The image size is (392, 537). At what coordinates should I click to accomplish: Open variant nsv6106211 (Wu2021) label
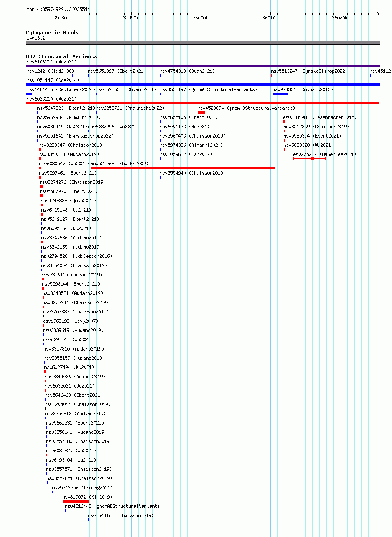[51, 62]
